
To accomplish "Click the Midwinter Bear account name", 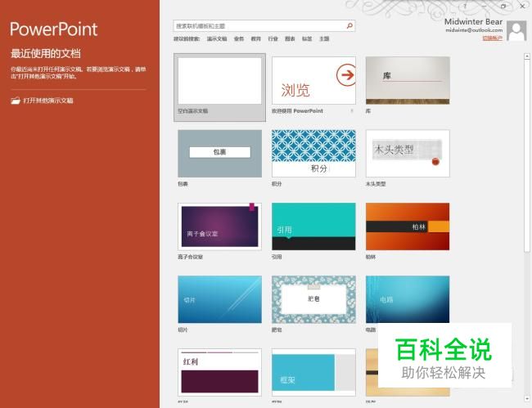I will 473,22.
